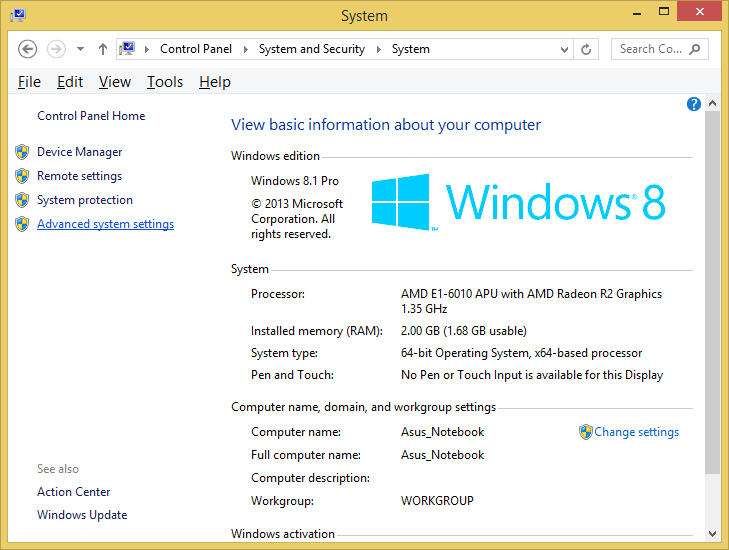The width and height of the screenshot is (729, 550).
Task: Expand the arrow after Control Panel breadcrumb
Action: 245,49
